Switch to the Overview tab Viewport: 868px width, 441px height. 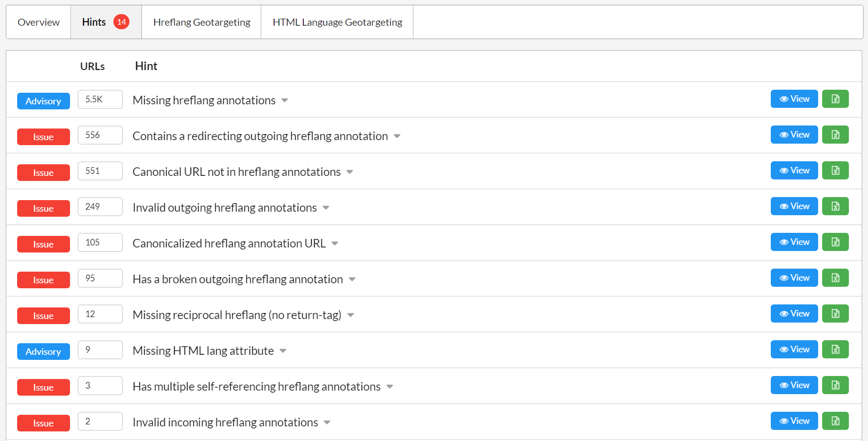39,22
